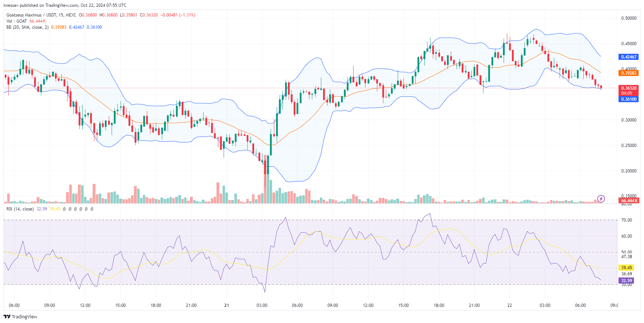This screenshot has height=323, width=644.
Task: Click the 47.38 RSI scale label
Action: pyautogui.click(x=626, y=257)
